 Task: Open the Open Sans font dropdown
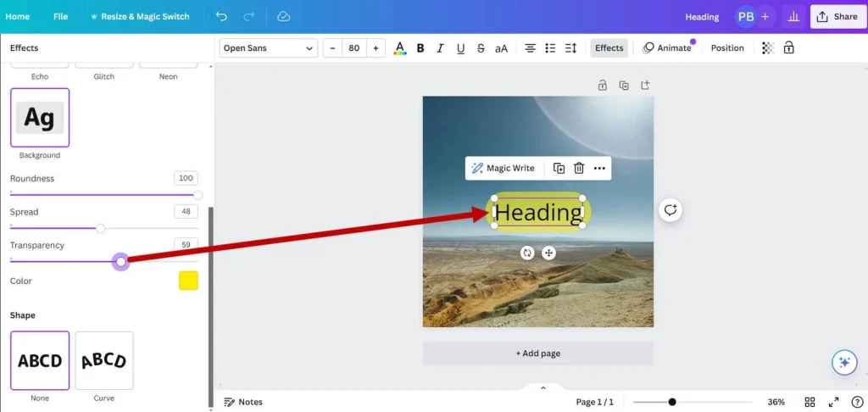[x=268, y=48]
